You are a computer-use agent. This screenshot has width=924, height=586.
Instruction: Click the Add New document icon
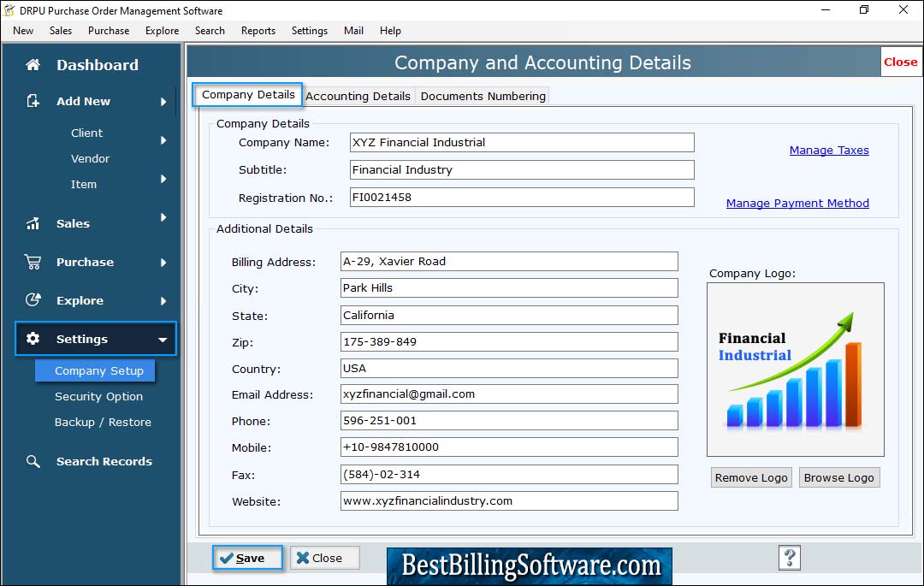(x=33, y=101)
